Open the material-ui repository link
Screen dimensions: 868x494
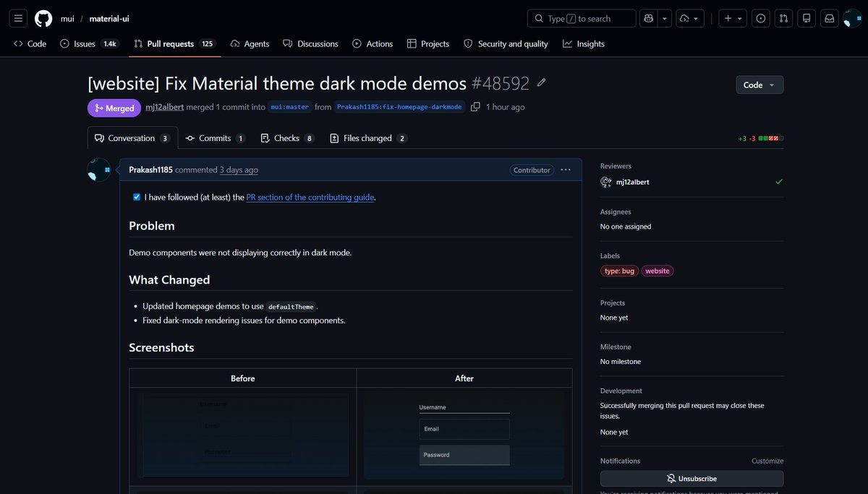110,19
